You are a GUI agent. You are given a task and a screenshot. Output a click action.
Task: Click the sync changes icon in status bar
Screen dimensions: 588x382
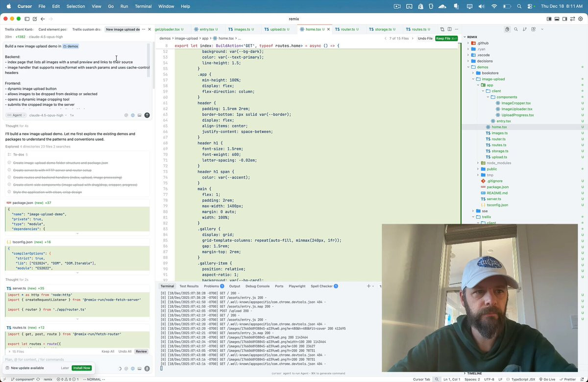[38, 379]
